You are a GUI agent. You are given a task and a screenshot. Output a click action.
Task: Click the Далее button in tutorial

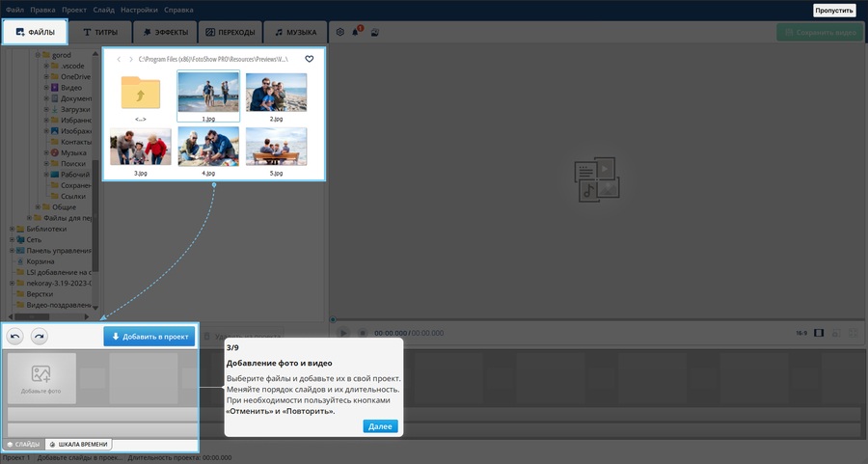point(380,425)
